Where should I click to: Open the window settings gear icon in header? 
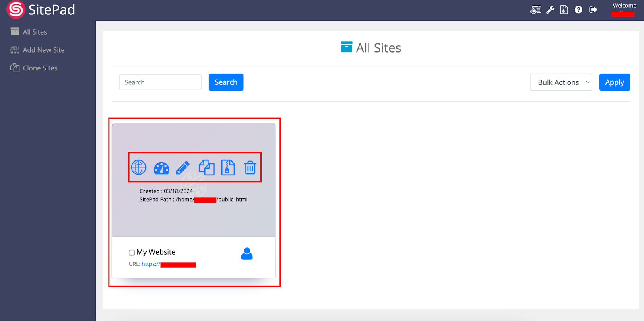tap(536, 10)
